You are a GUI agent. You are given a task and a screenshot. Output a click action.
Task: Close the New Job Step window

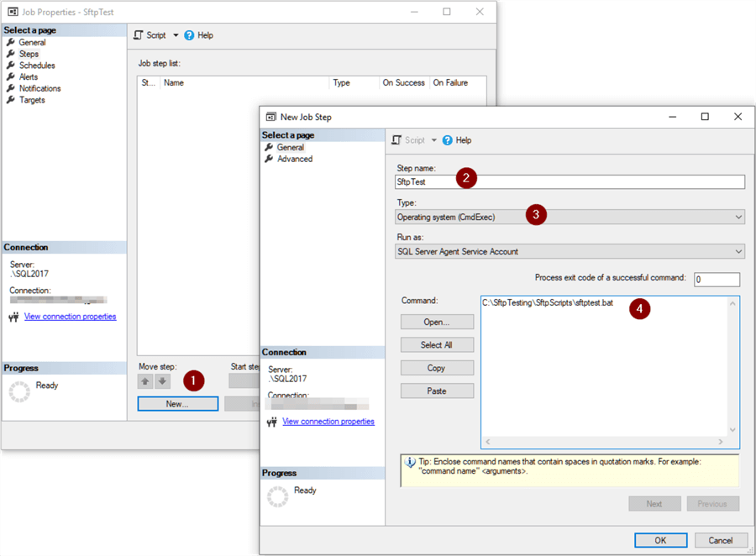[x=738, y=117]
